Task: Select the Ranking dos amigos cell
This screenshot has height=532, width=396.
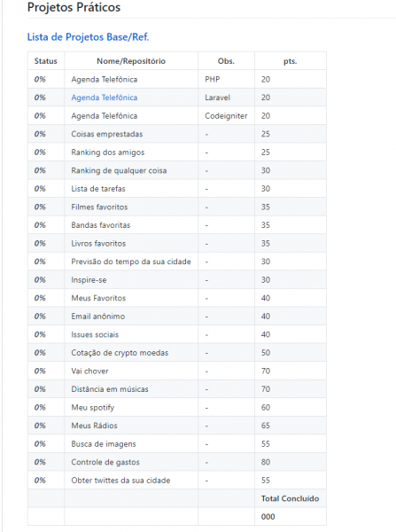Action: click(x=131, y=153)
